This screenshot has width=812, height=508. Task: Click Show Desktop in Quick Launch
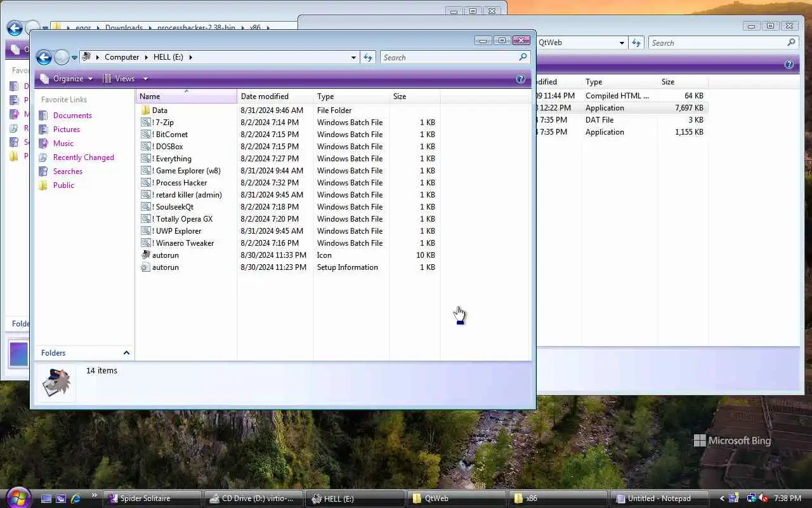coord(46,498)
